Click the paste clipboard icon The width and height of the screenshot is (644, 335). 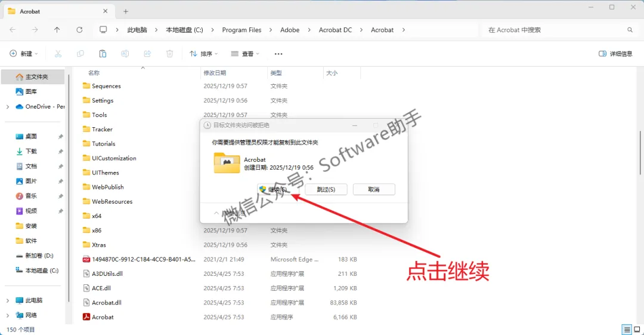coord(103,54)
